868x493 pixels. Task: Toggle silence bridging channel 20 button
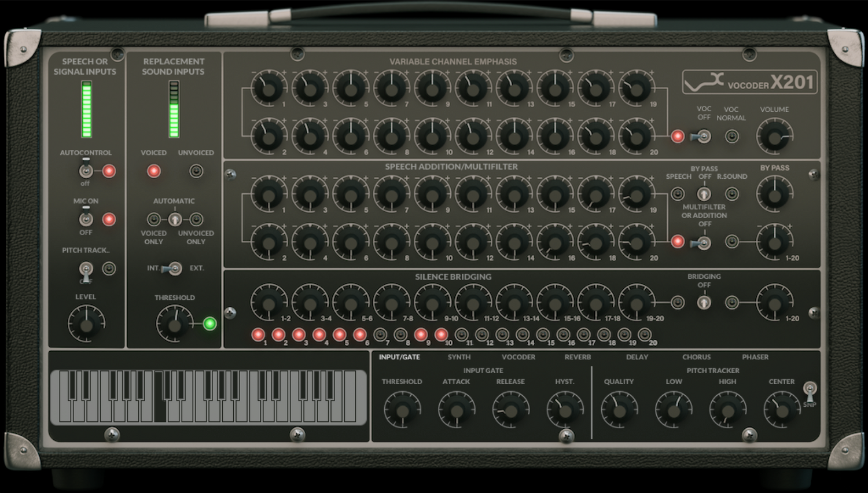click(645, 334)
